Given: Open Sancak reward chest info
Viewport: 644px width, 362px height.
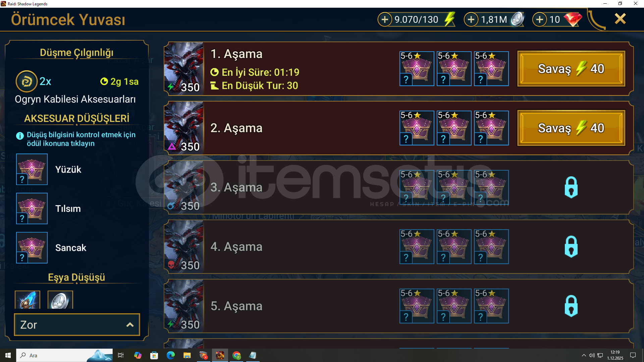Looking at the screenshot, I should point(32,248).
